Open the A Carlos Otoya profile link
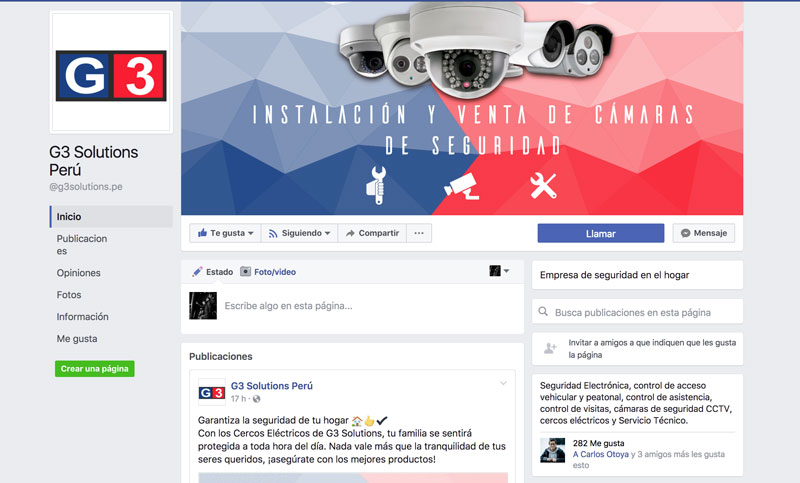The image size is (800, 483). 601,454
